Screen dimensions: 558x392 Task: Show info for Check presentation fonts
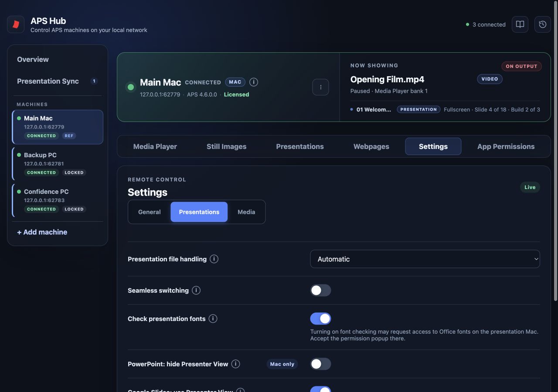coord(213,318)
